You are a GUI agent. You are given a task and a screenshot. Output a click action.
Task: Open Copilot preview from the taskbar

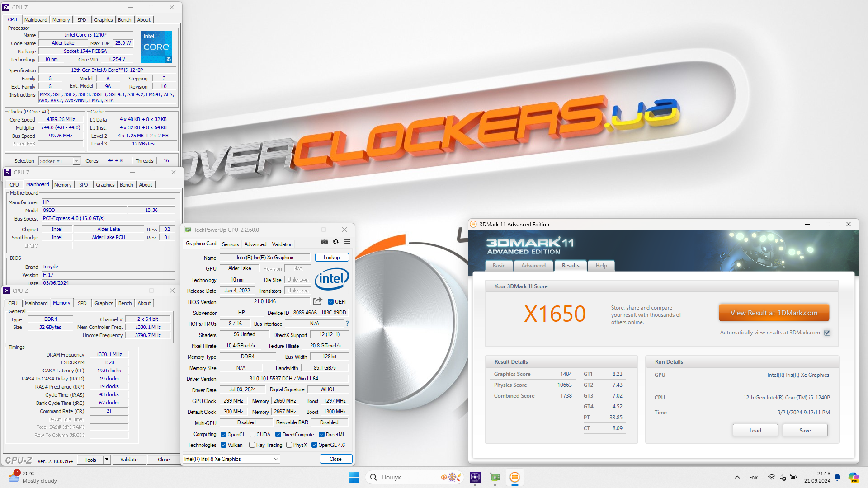point(853,477)
